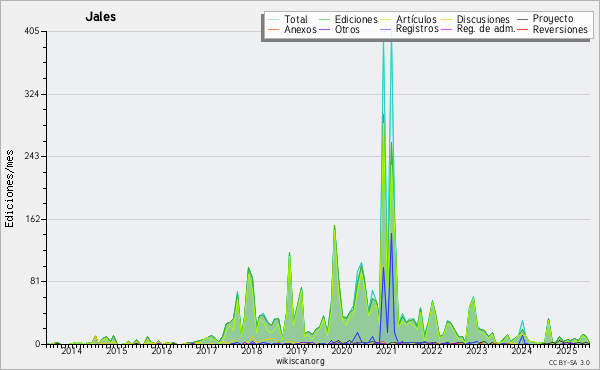Click the 'Jales' chart title

click(101, 17)
